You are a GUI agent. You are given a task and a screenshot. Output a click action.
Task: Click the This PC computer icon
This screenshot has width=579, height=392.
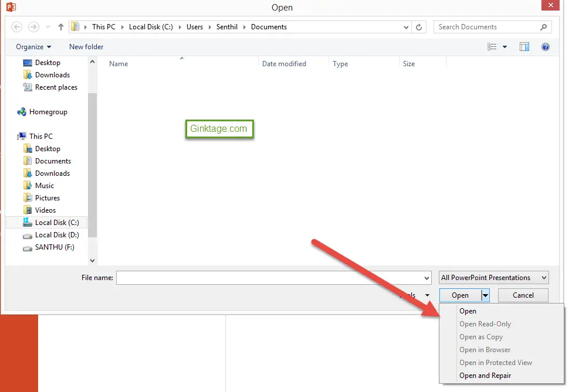22,137
